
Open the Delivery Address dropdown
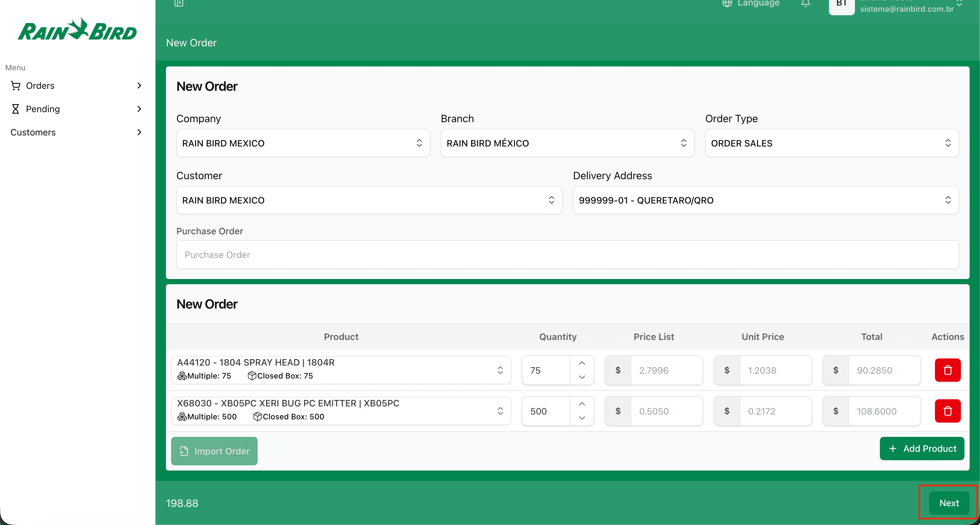(765, 200)
